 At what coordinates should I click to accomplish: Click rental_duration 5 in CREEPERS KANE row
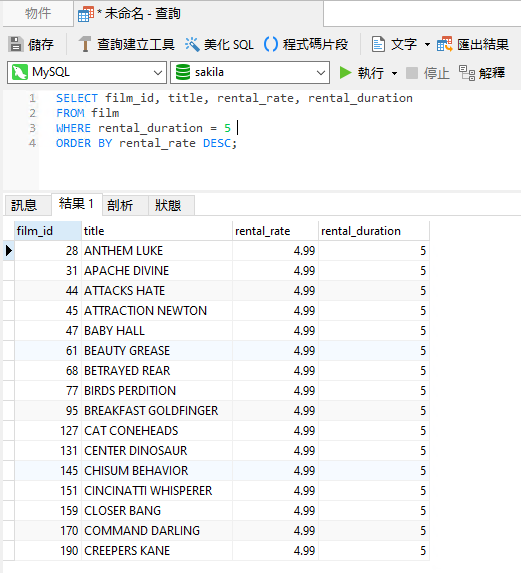[x=374, y=550]
